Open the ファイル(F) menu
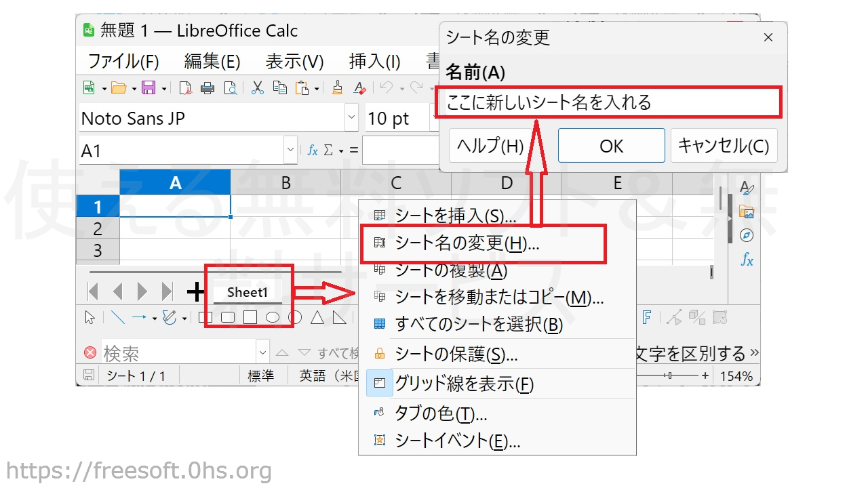 pos(123,61)
